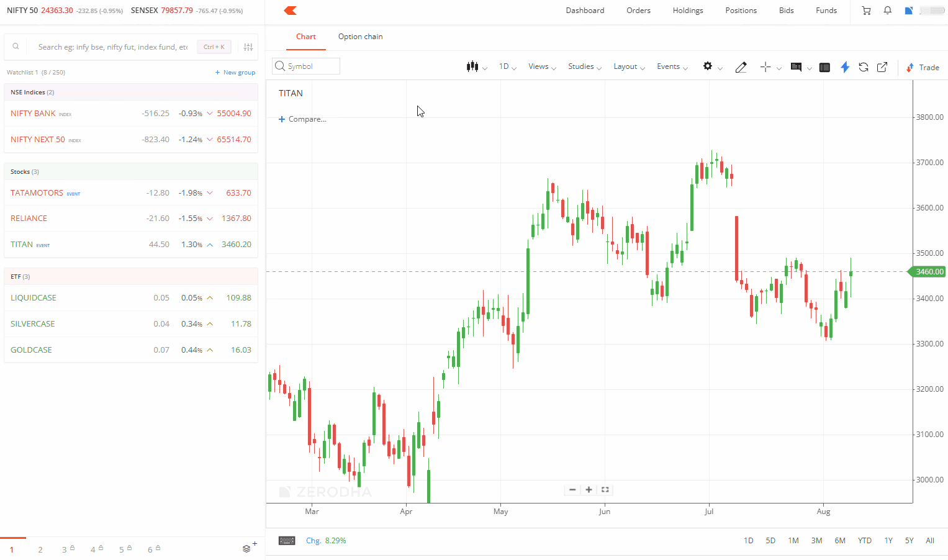Switch to the Option chain tab
This screenshot has width=948, height=560.
click(360, 37)
